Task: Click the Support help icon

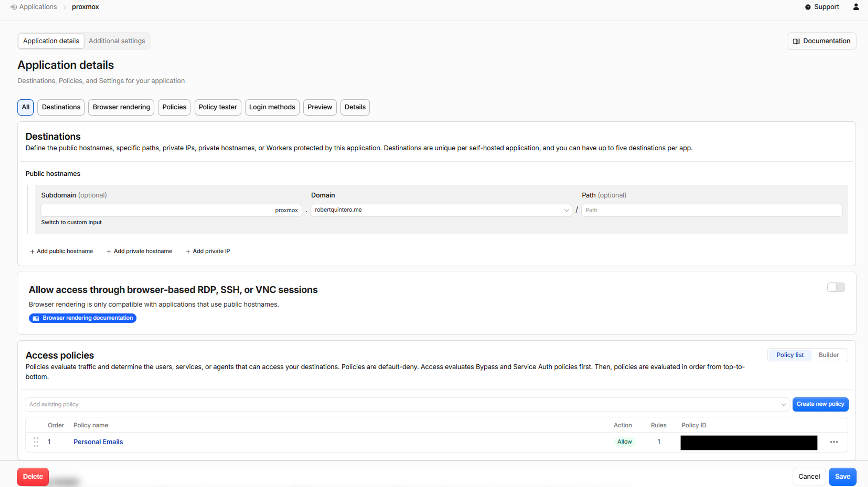Action: (x=808, y=7)
